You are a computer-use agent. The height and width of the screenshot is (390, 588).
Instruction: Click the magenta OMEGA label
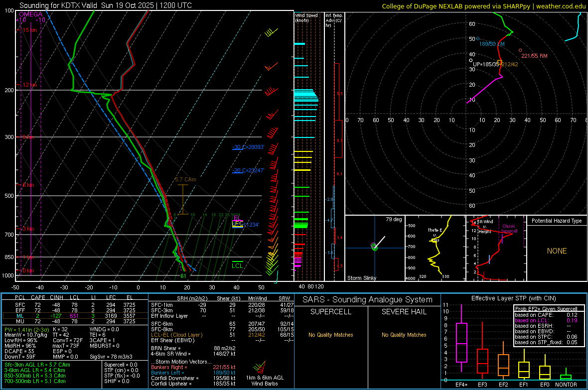31,14
